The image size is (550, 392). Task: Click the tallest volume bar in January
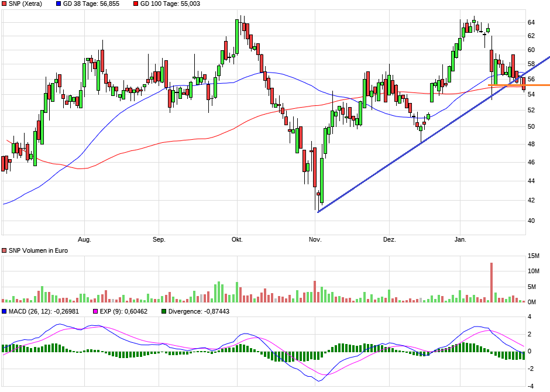tap(491, 283)
